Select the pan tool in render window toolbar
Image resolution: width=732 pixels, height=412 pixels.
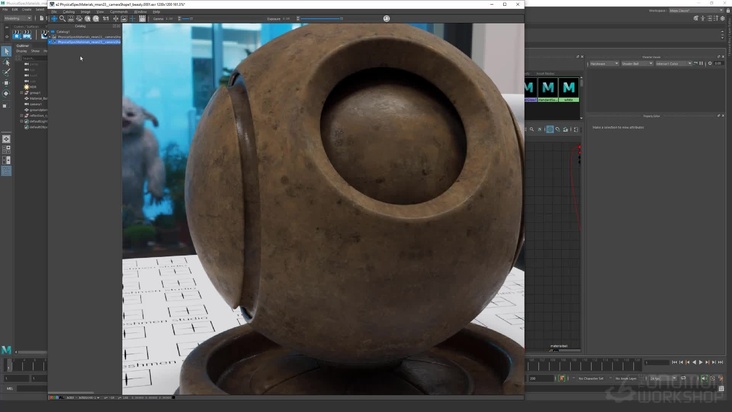54,19
